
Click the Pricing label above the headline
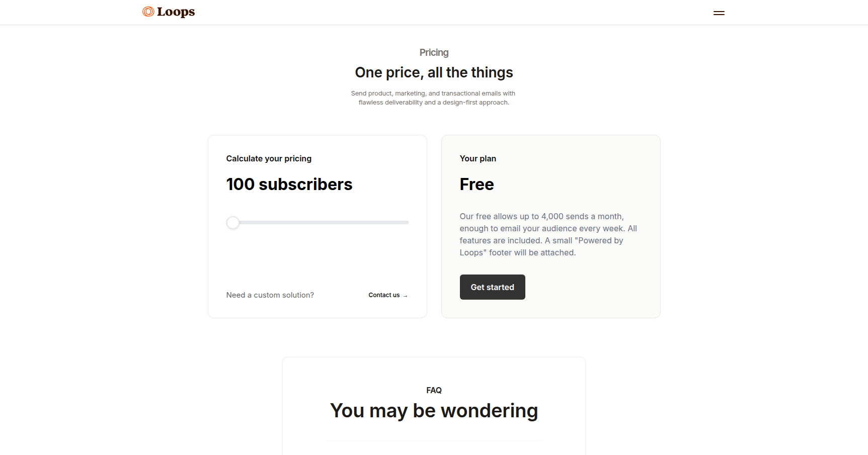click(x=434, y=52)
